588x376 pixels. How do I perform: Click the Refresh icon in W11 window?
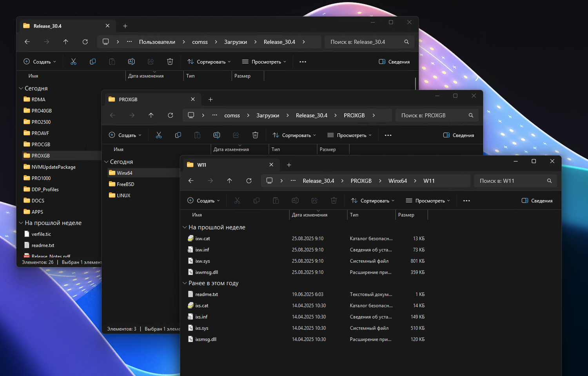pyautogui.click(x=249, y=181)
